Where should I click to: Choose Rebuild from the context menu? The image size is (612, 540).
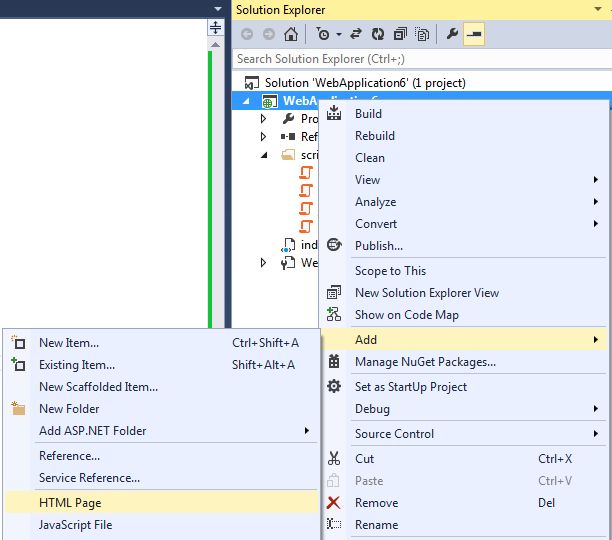[464, 136]
